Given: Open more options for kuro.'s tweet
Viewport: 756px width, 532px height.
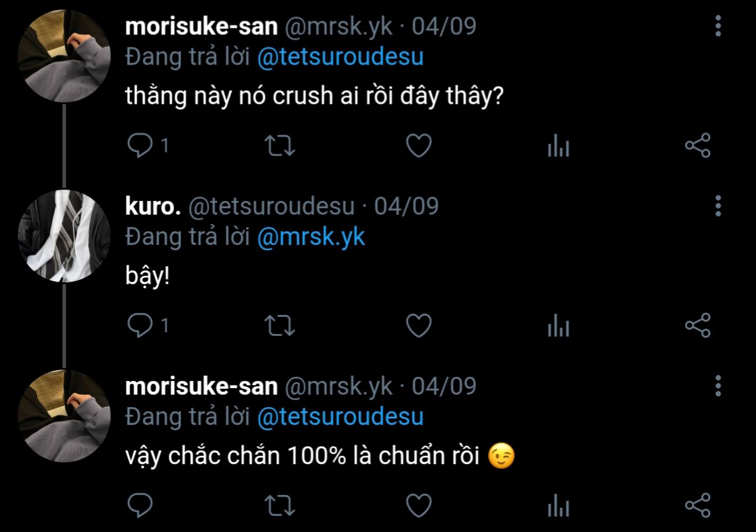Looking at the screenshot, I should pyautogui.click(x=719, y=206).
